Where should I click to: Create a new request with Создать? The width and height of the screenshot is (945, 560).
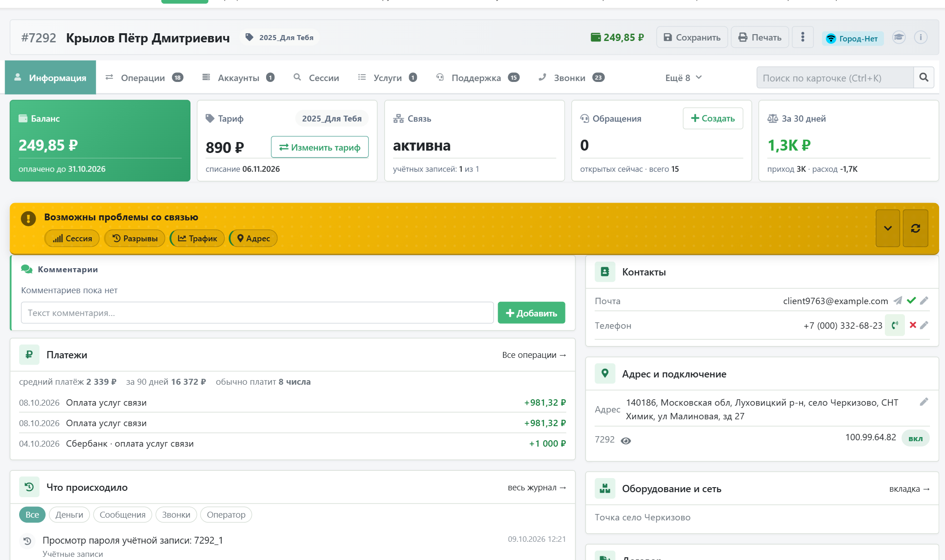(x=713, y=118)
